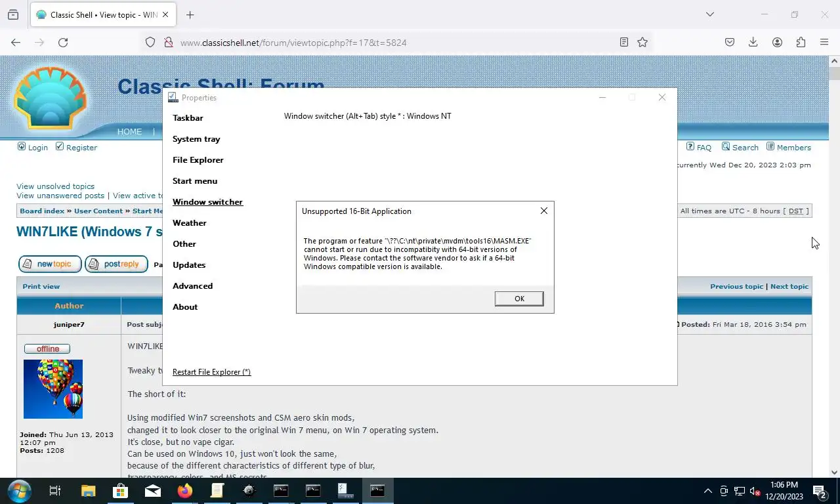This screenshot has width=840, height=504.
Task: Open Print view link
Action: (x=41, y=287)
